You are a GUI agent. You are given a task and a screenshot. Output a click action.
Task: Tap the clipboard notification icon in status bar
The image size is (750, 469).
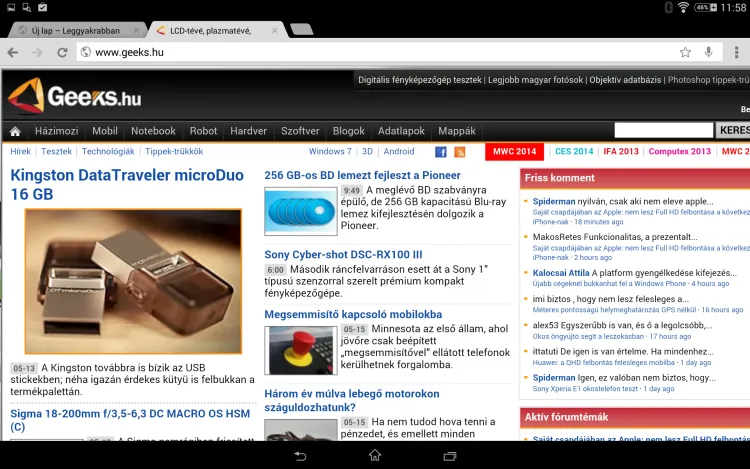tap(43, 7)
